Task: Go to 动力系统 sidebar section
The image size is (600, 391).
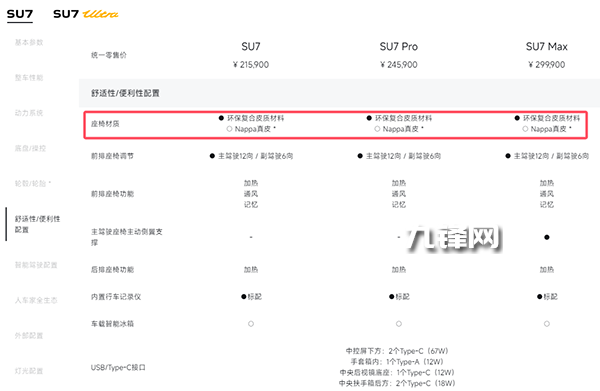Action: tap(29, 113)
